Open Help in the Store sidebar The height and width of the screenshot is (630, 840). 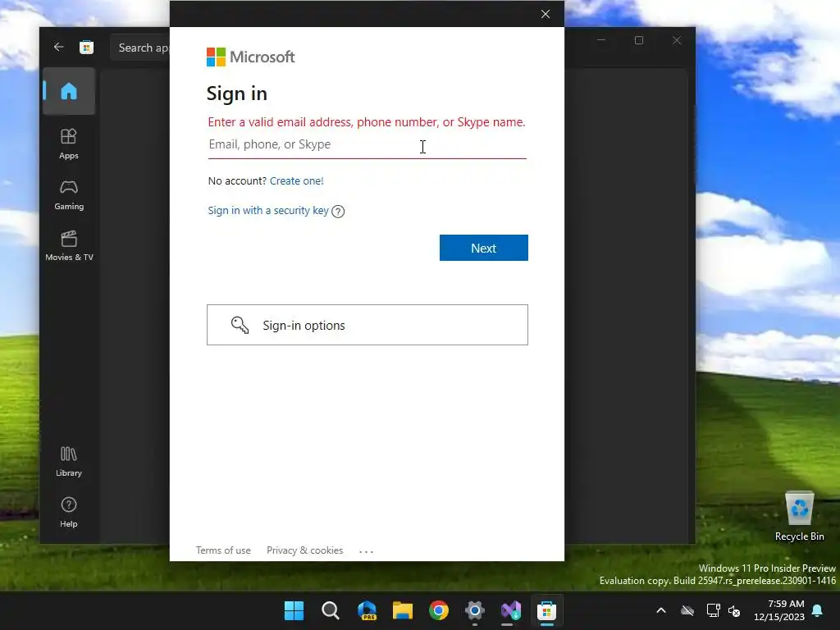pos(69,512)
